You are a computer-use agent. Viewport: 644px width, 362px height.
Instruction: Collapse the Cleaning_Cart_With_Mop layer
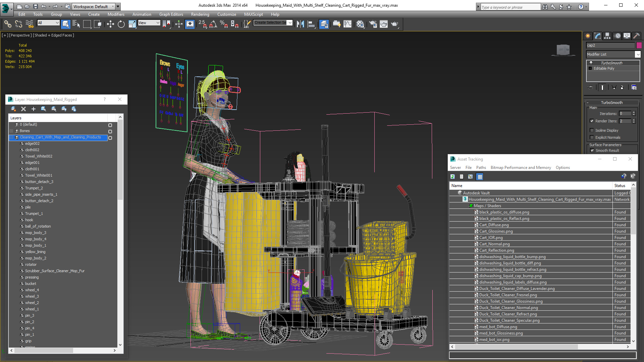pos(11,137)
